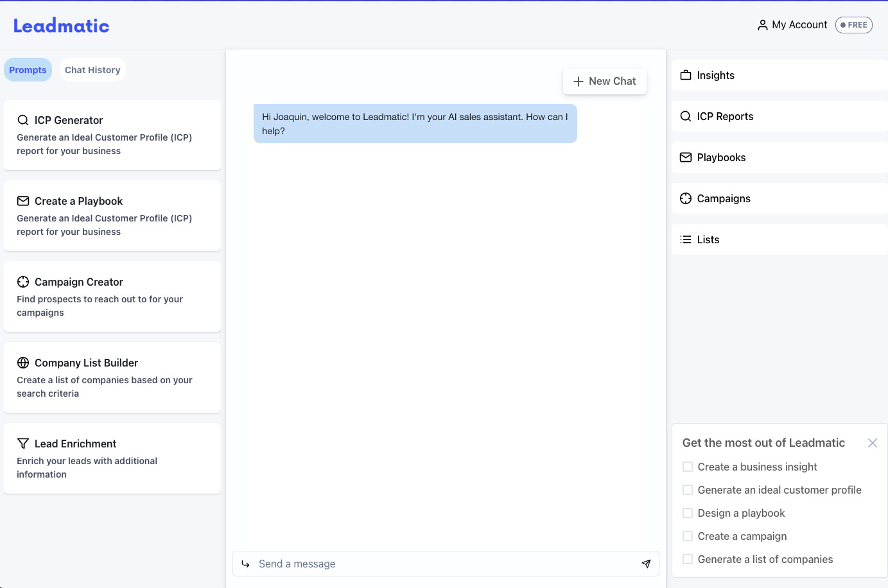Click the search icon next to ICP Reports
The image size is (888, 588).
pyautogui.click(x=686, y=116)
